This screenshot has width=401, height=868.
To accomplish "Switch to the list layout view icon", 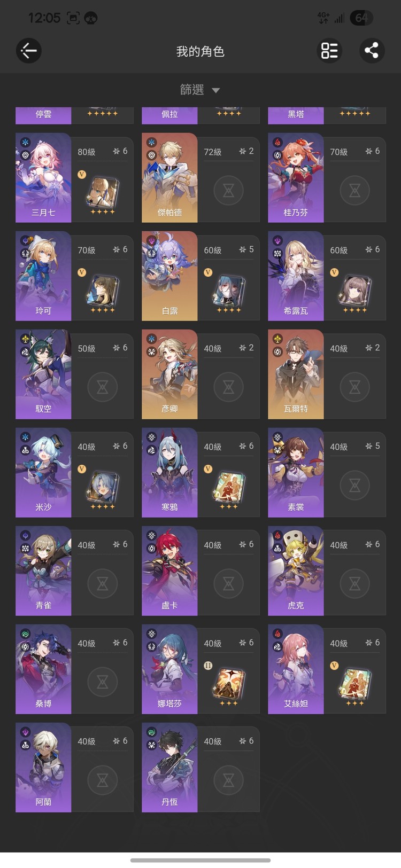I will point(329,51).
